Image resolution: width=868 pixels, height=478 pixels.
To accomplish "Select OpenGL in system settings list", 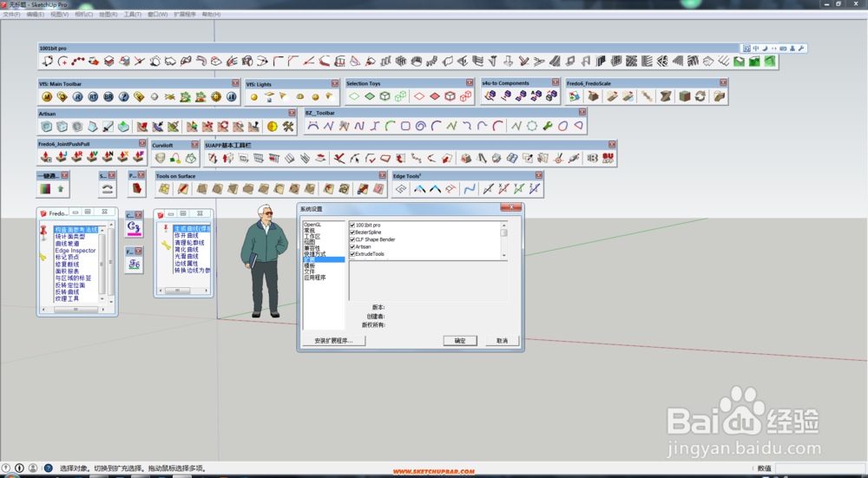I will click(312, 225).
